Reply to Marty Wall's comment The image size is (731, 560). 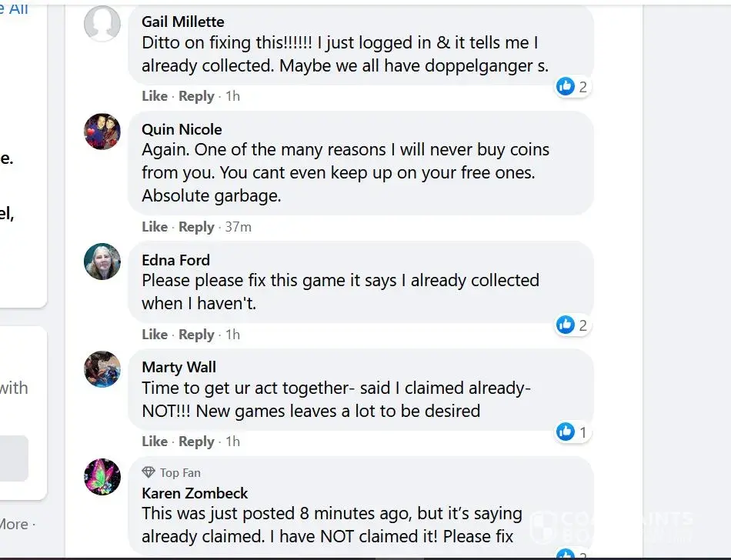[x=196, y=442]
